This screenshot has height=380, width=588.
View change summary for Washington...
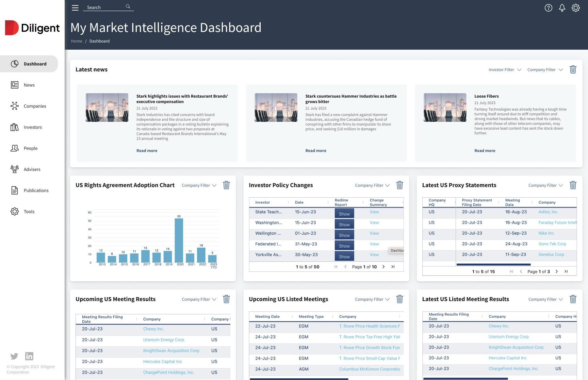[x=374, y=223]
